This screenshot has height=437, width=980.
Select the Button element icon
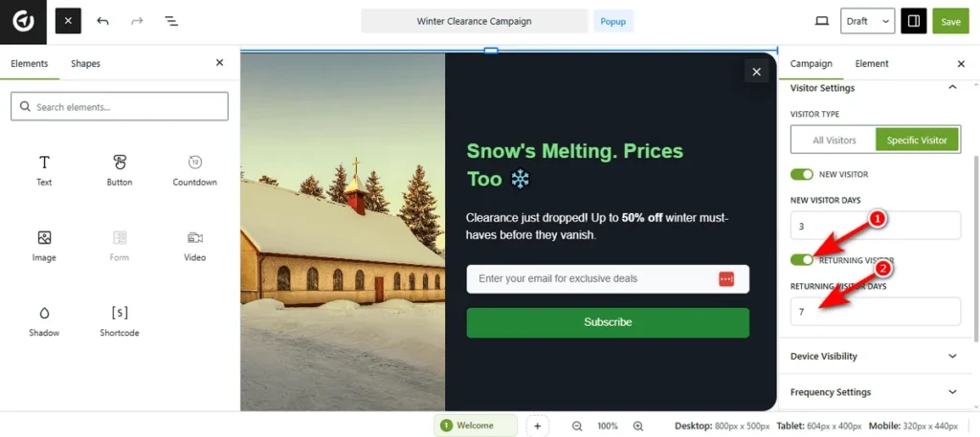pos(120,163)
